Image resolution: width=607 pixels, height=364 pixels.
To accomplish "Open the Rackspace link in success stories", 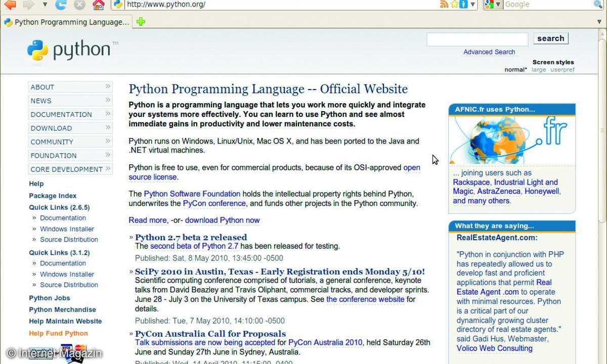I will click(x=471, y=182).
